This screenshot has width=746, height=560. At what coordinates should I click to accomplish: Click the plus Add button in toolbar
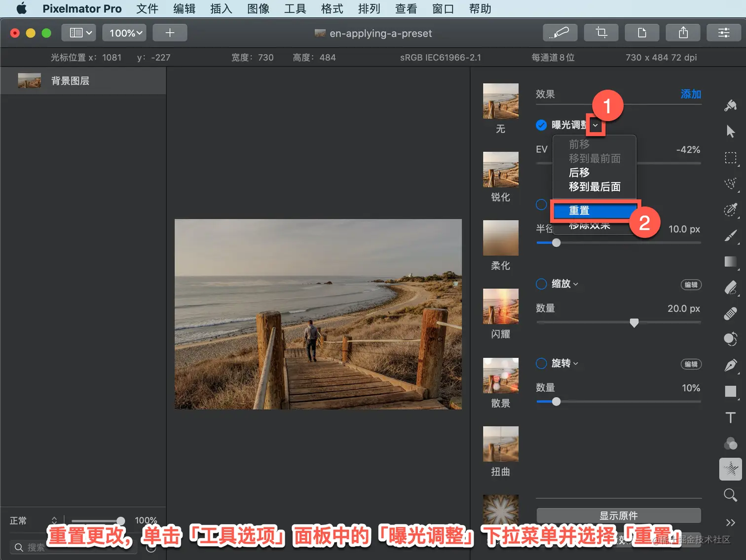tap(170, 33)
